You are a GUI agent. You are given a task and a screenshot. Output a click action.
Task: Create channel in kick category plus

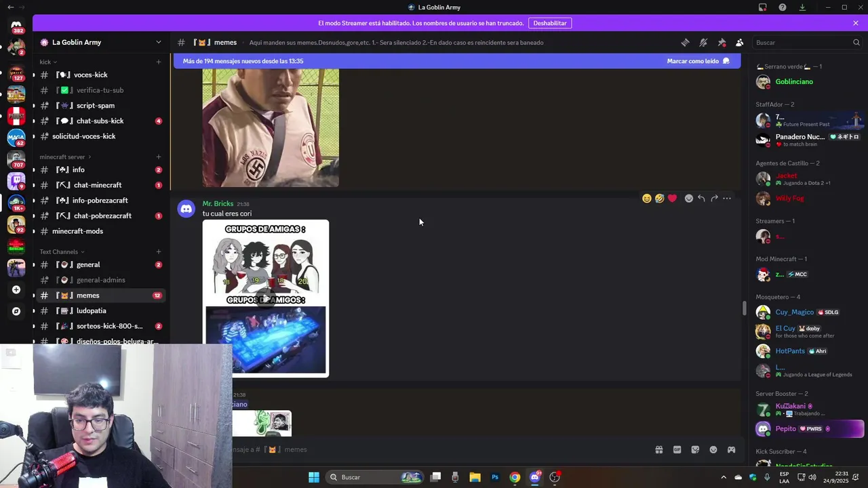(159, 62)
